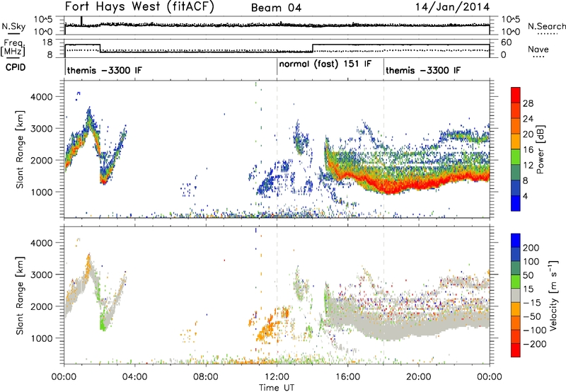
Task: Click "Slant Range [km]" label of velocity panel
Action: 20,295
